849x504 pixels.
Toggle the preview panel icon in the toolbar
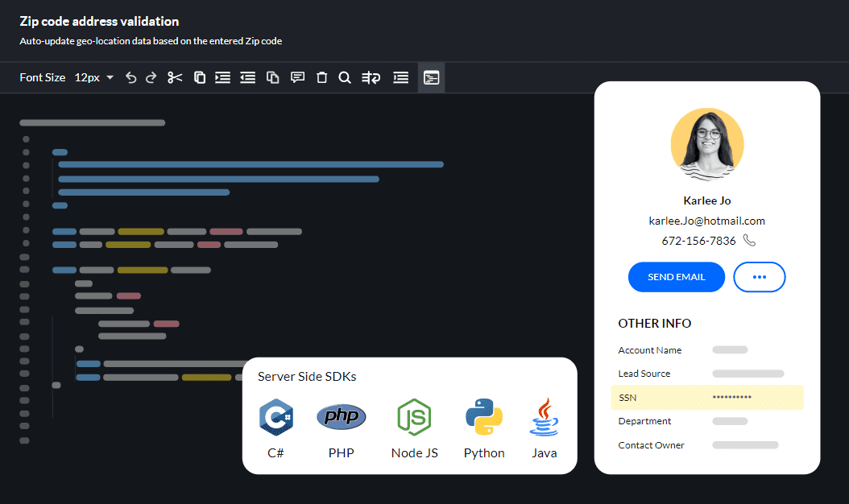(x=431, y=77)
